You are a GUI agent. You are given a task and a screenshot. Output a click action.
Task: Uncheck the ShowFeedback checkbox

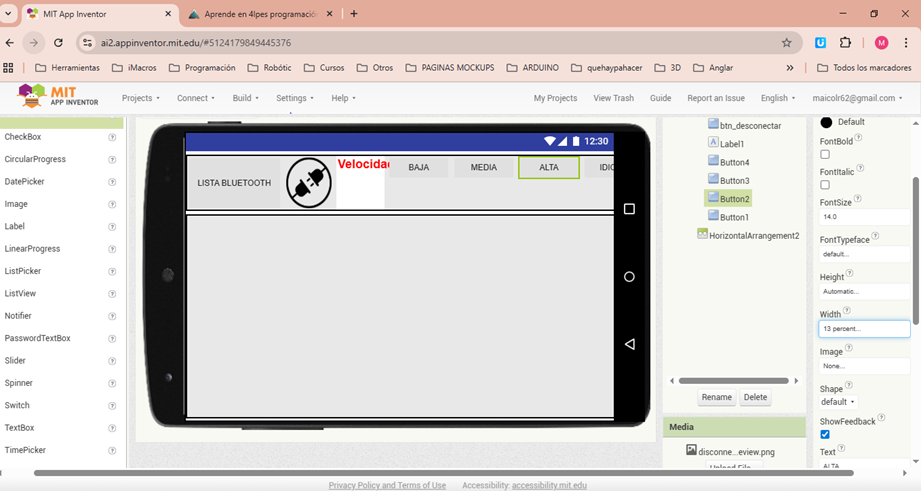tap(825, 435)
